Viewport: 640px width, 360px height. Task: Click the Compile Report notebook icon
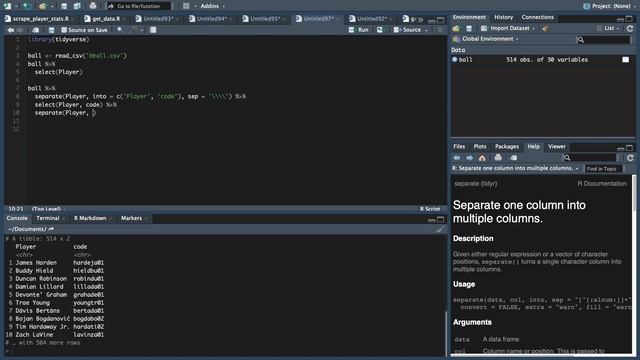pyautogui.click(x=153, y=30)
